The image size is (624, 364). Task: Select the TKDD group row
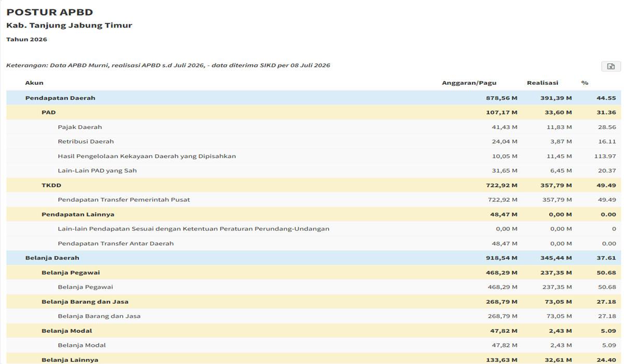(314, 185)
